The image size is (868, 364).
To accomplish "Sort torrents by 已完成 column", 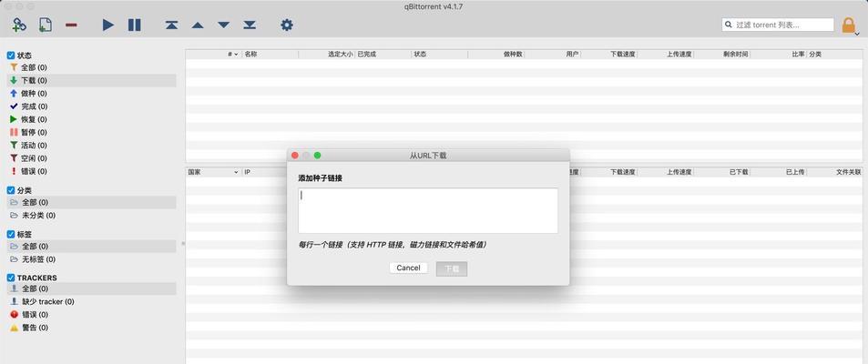I will (x=383, y=55).
